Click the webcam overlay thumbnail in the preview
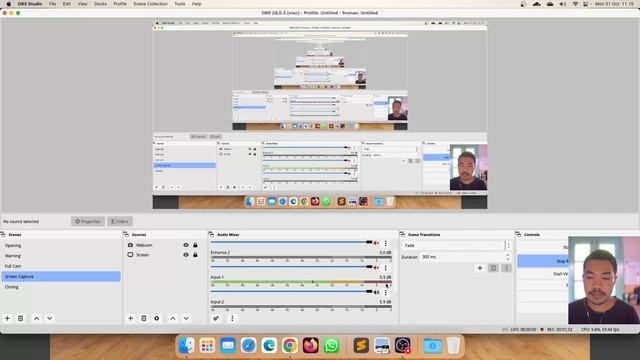The width and height of the screenshot is (640, 360). coord(468,167)
